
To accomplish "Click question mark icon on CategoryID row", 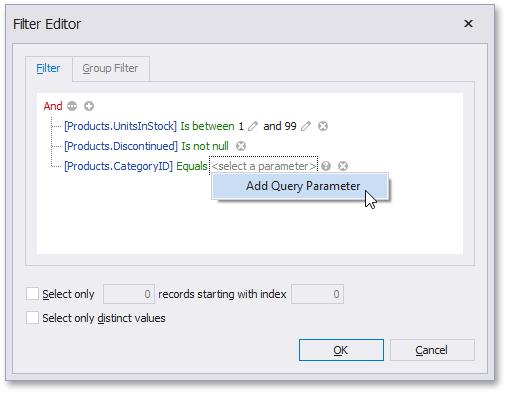I will (x=326, y=166).
